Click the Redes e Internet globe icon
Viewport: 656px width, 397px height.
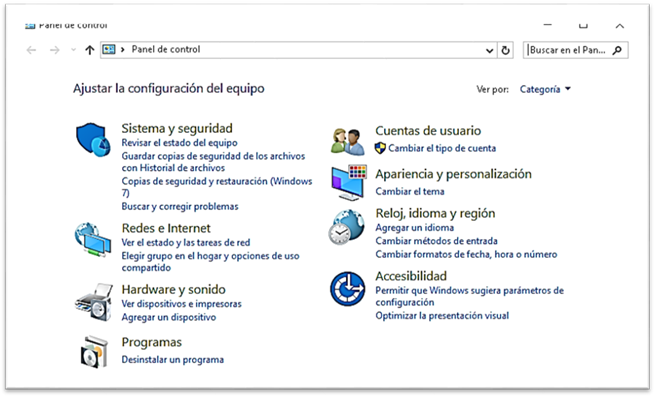coord(93,239)
